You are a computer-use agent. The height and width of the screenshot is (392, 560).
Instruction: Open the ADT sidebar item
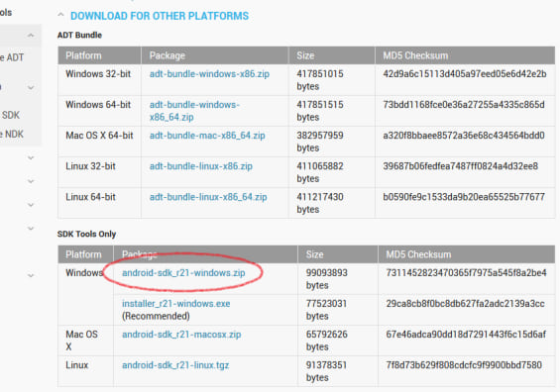pos(12,57)
